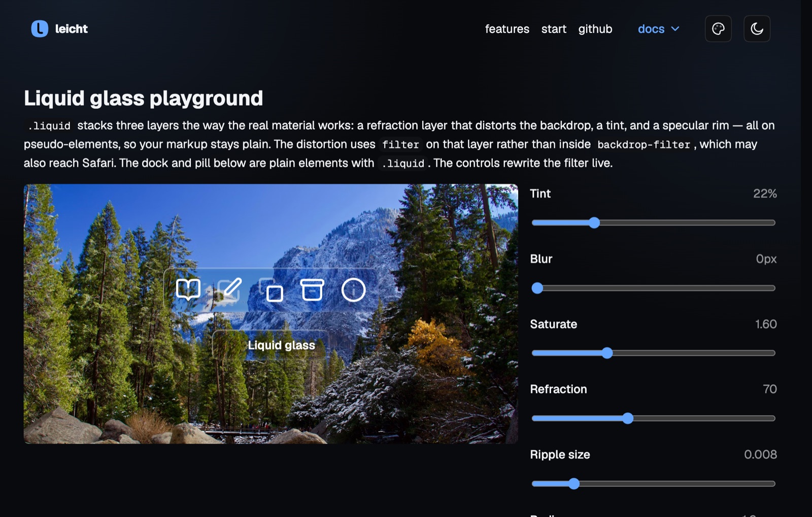Click the leicht logo icon
The width and height of the screenshot is (812, 517).
(x=40, y=29)
